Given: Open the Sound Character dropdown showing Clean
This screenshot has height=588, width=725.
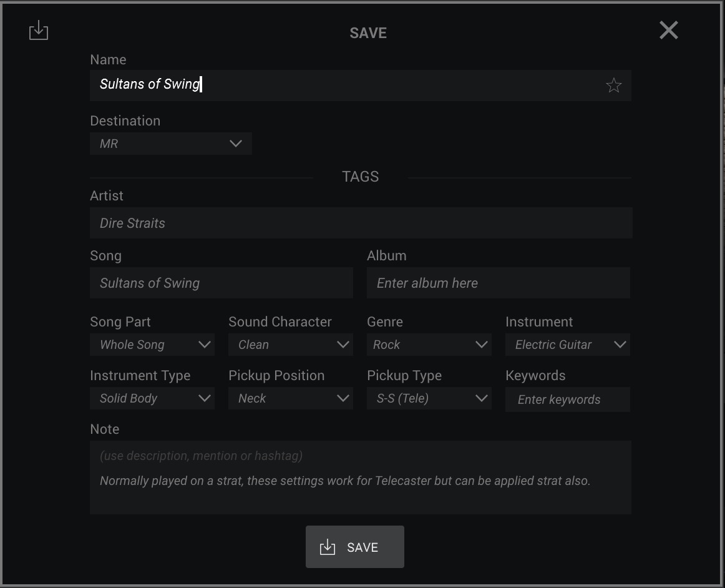Looking at the screenshot, I should 290,345.
